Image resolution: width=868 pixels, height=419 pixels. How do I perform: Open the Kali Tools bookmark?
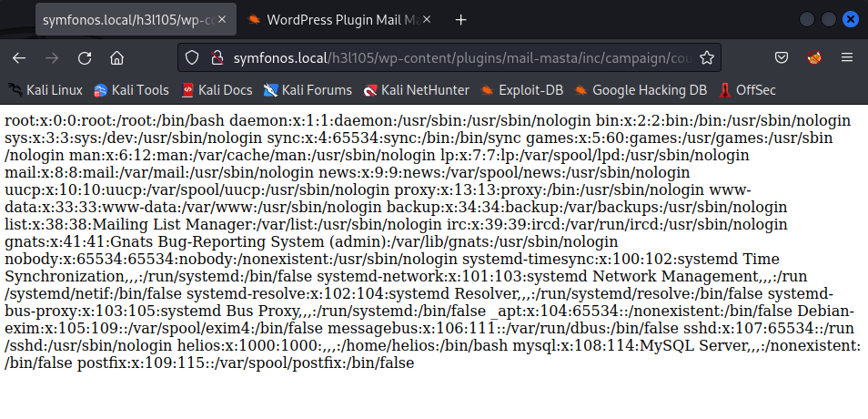click(x=131, y=90)
